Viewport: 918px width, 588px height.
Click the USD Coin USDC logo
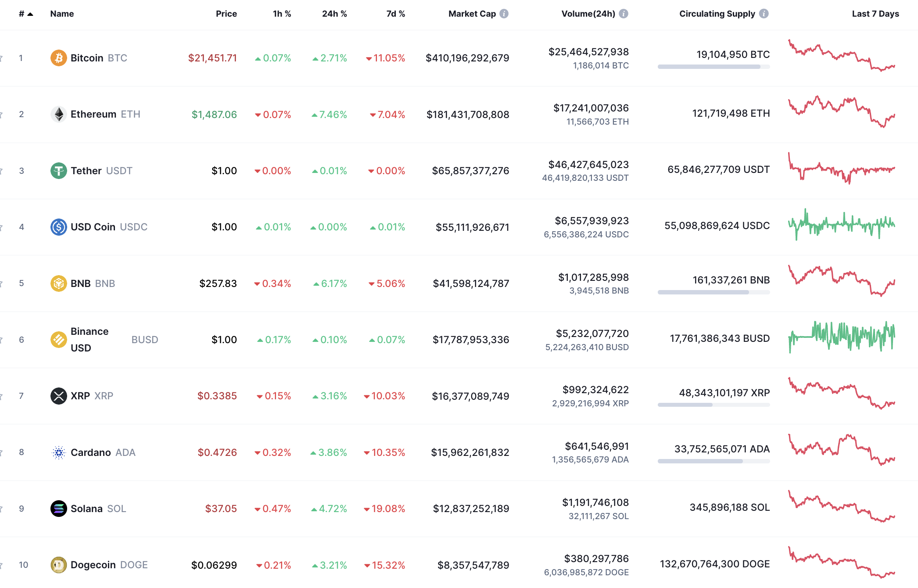58,227
